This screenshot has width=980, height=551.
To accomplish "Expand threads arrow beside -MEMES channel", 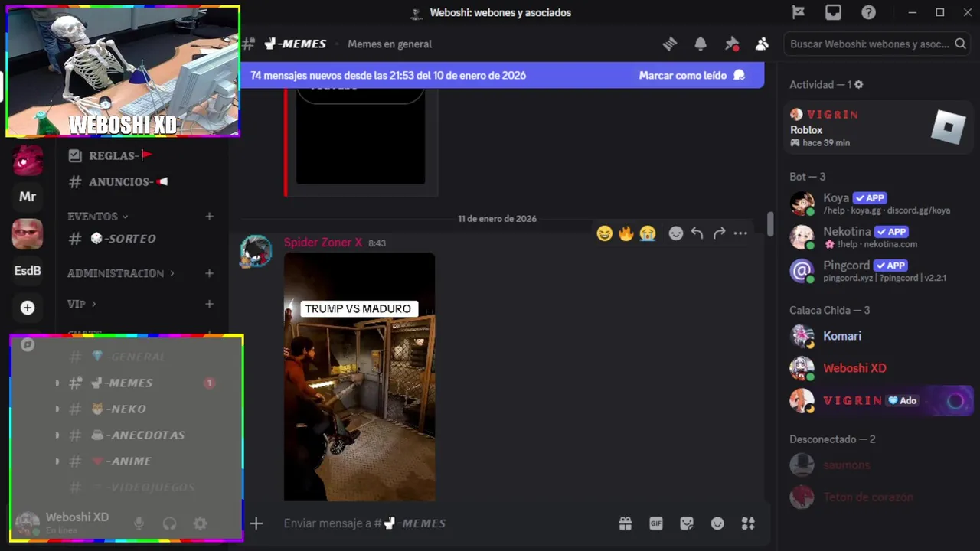I will point(57,383).
